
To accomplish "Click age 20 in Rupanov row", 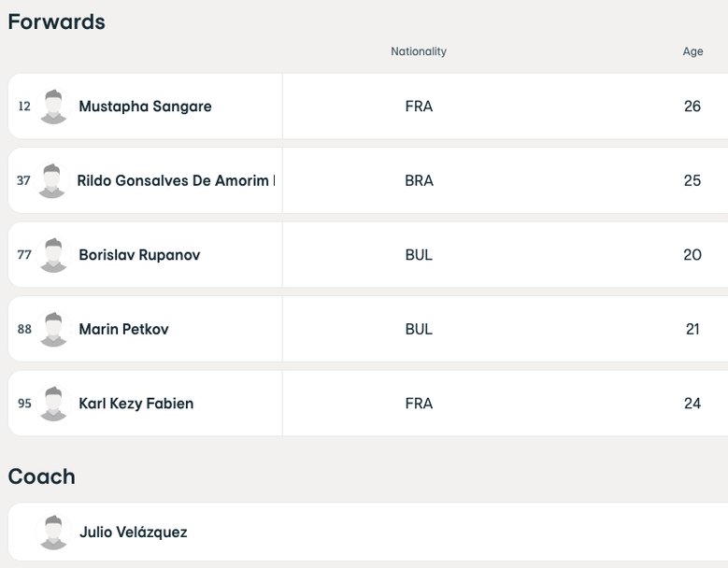I will 692,255.
